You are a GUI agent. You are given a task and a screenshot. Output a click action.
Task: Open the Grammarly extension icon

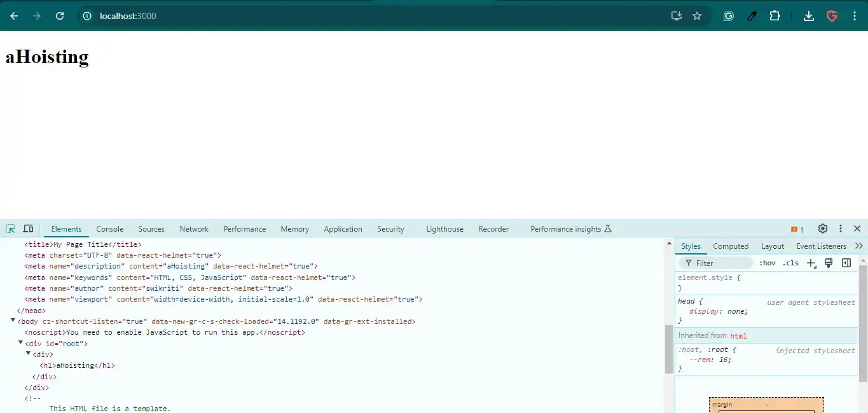click(729, 16)
